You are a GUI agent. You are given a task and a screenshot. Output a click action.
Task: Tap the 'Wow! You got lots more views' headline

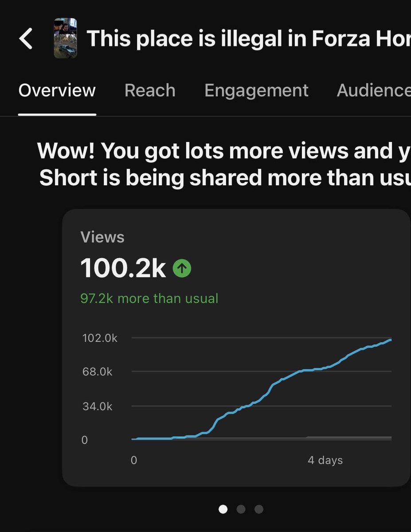coord(224,164)
